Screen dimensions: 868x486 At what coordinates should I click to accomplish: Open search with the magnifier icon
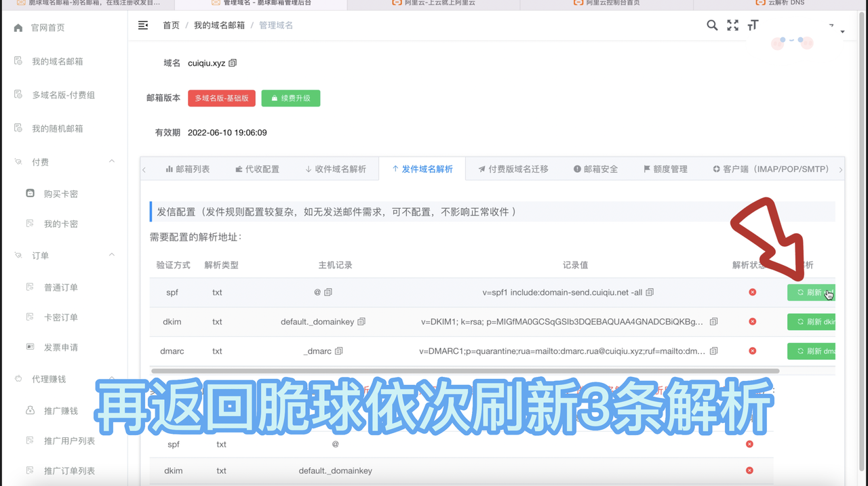pyautogui.click(x=712, y=25)
